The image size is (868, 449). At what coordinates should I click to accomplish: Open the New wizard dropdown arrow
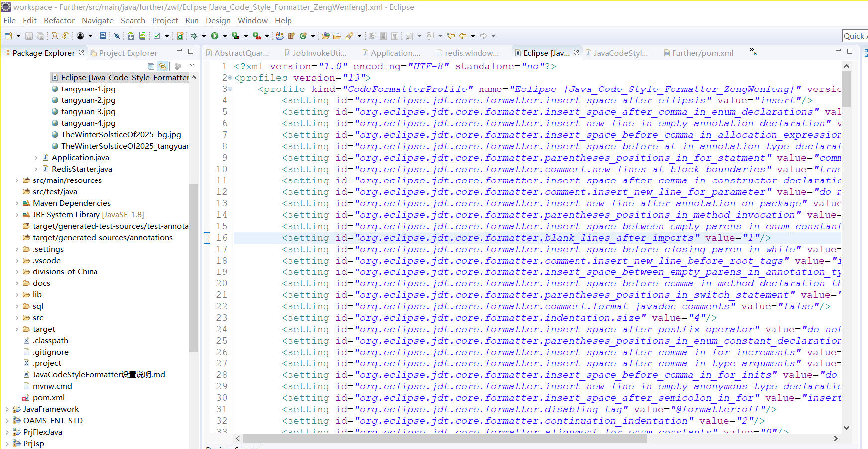[x=18, y=36]
